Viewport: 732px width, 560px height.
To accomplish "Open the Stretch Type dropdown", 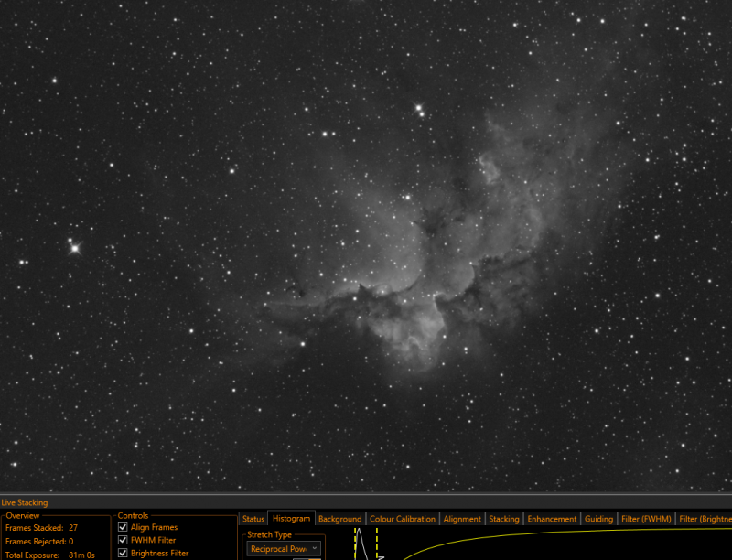I will click(x=284, y=549).
